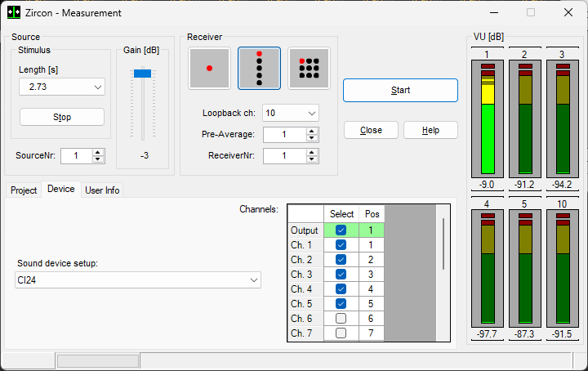Click the -9.0 VU level readout
The height and width of the screenshot is (371, 588).
click(x=487, y=185)
